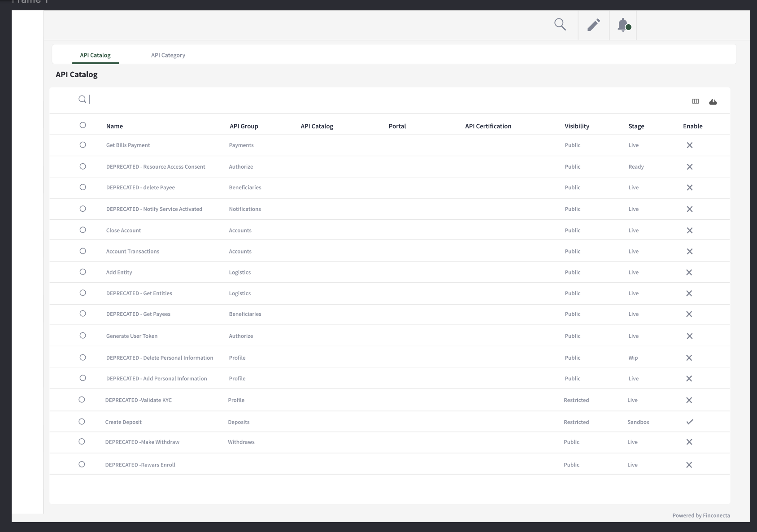Toggle enable X for Get Entities
This screenshot has height=532, width=757.
(x=689, y=293)
